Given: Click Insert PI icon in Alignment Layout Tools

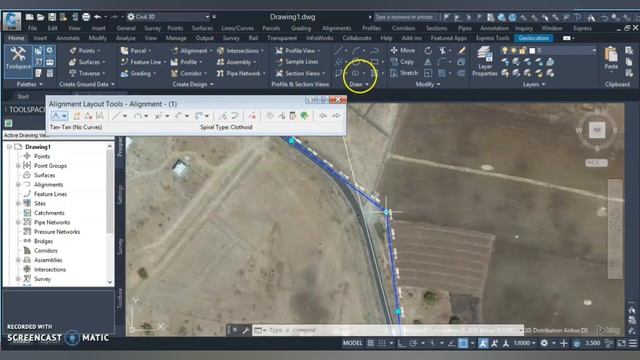Looking at the screenshot, I should (76, 116).
